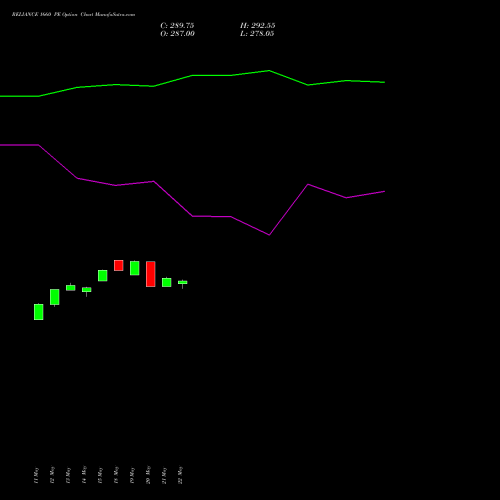Select the red candlestick for 18 May
This screenshot has height=500, width=500.
[x=119, y=265]
